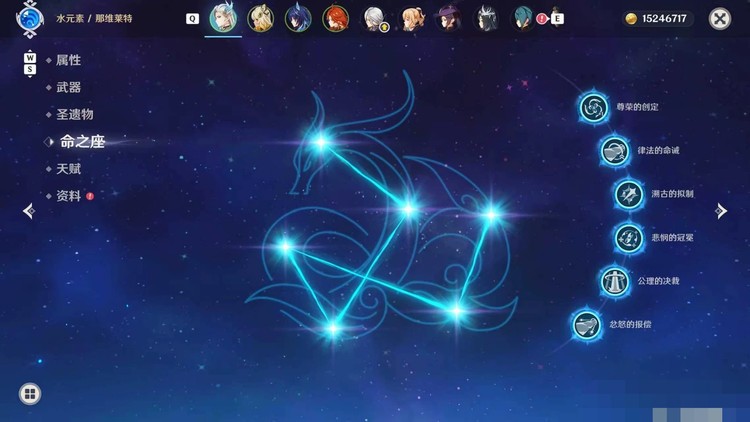Select the 命之座 constellation tab
Viewport: 750px width, 422px height.
coord(82,142)
